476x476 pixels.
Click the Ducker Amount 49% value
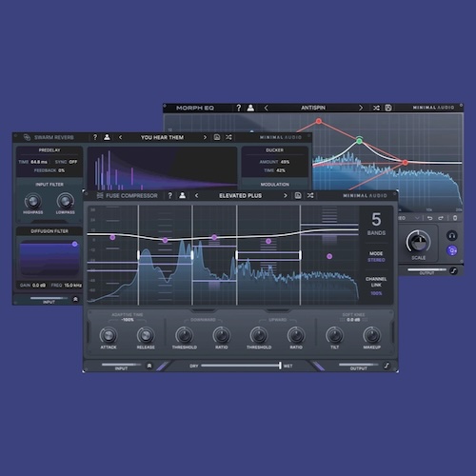285,162
